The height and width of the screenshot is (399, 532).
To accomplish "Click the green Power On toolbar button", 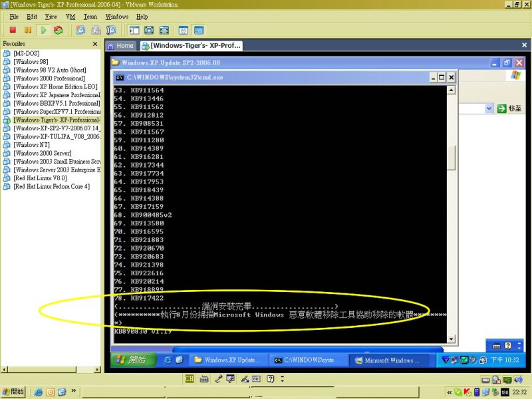I will coord(43,30).
